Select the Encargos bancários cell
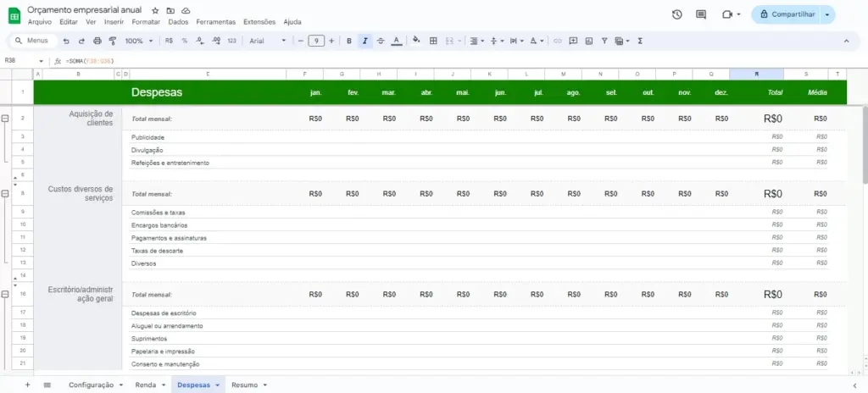Viewport: 868px width, 393px height. pyautogui.click(x=208, y=225)
